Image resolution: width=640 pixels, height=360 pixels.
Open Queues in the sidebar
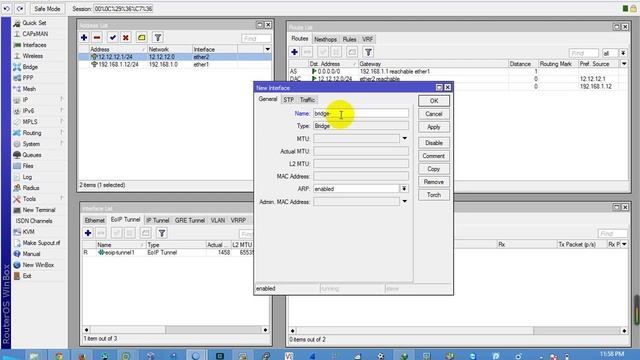[32, 155]
